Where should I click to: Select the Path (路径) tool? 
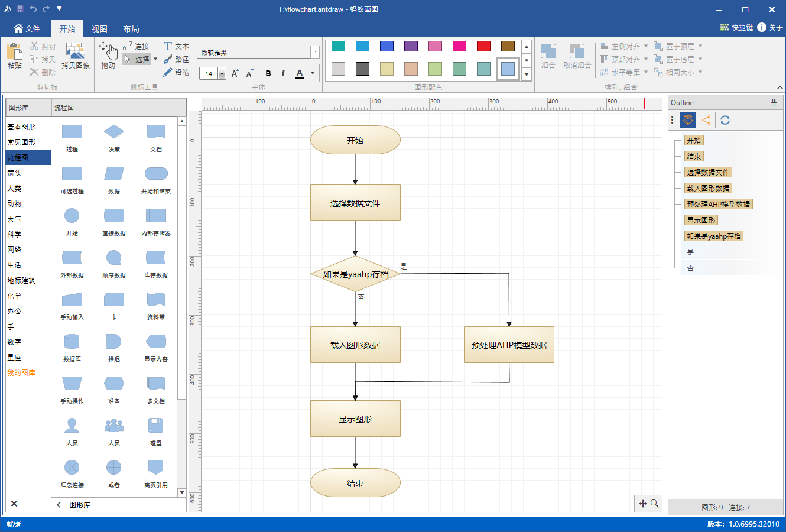[176, 59]
